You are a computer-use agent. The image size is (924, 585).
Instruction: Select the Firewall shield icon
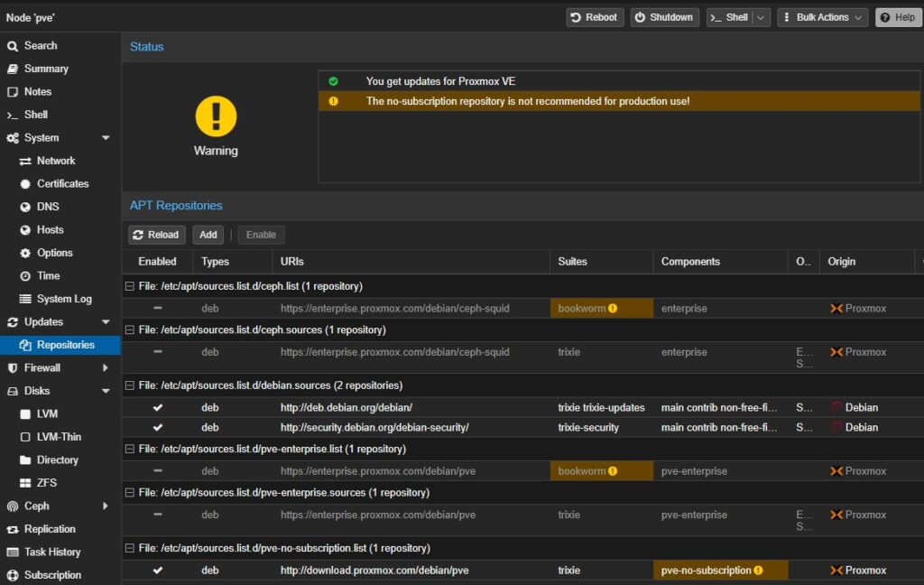click(13, 368)
